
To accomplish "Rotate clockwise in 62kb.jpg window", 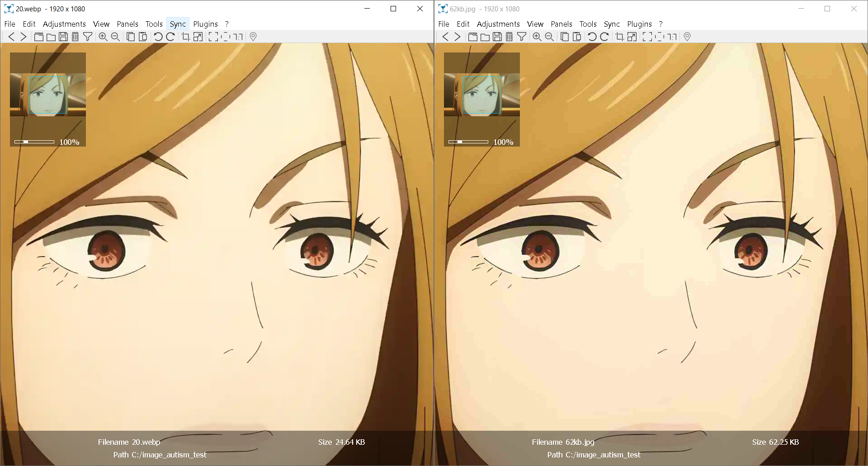I will click(604, 37).
